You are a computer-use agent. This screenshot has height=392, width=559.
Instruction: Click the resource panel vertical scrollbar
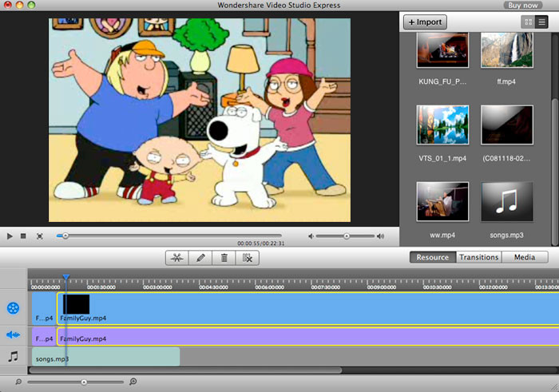[555, 171]
